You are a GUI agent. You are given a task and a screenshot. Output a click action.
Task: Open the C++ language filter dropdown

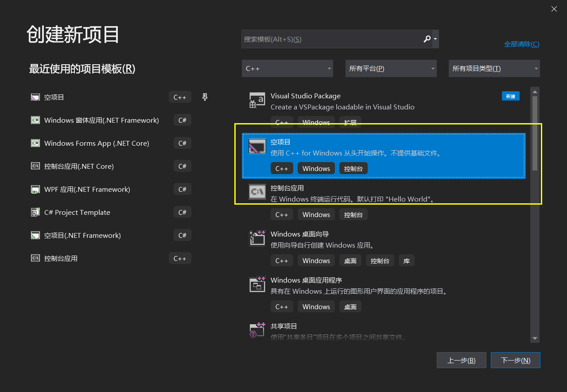click(x=287, y=68)
